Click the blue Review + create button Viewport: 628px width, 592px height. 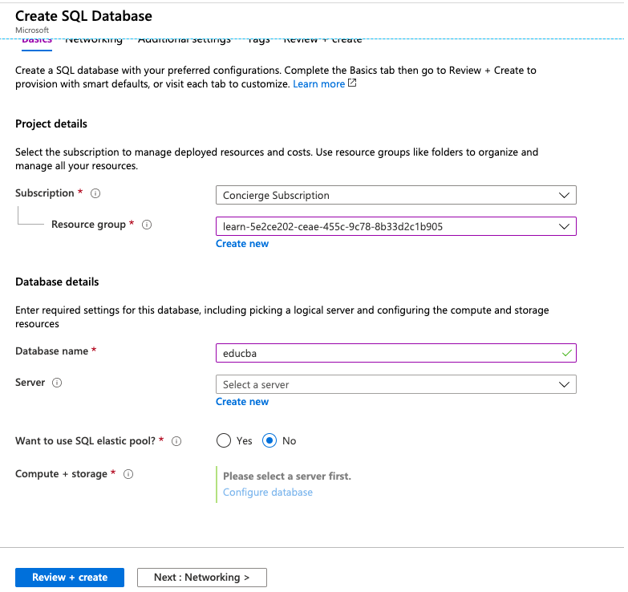[x=69, y=577]
